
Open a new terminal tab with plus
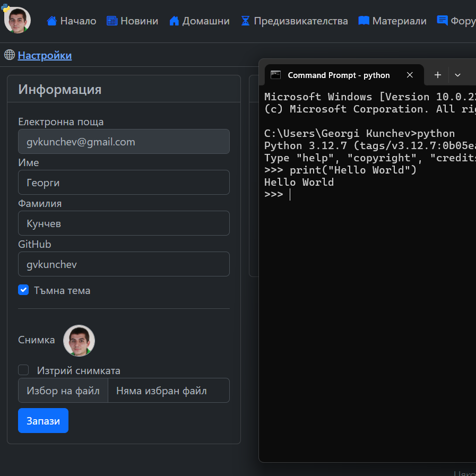click(438, 75)
